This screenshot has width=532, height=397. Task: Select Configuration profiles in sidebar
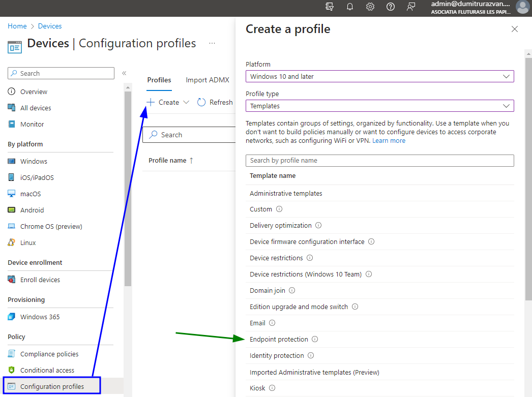(x=52, y=386)
